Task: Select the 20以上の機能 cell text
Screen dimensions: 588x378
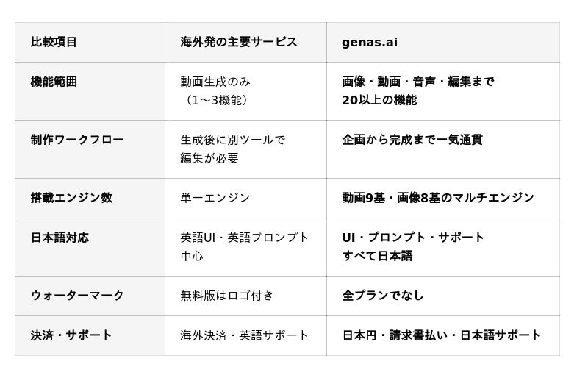Action: pos(379,100)
